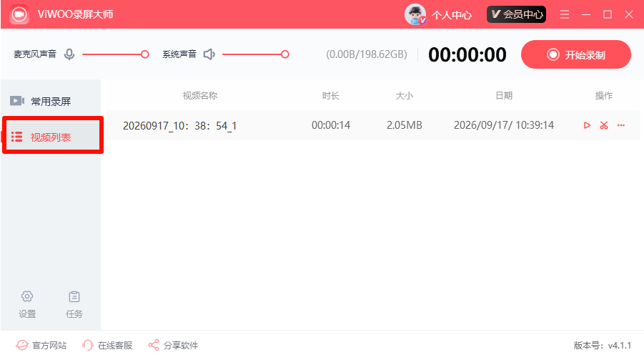Click the 日期 column header
The width and height of the screenshot is (644, 360).
coord(504,96)
